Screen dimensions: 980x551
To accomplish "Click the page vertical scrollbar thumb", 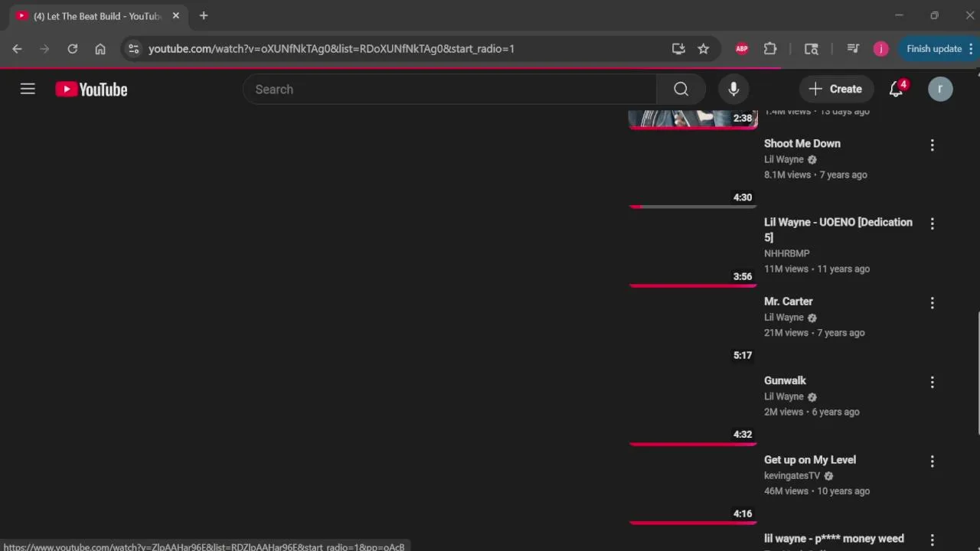I will 977,373.
